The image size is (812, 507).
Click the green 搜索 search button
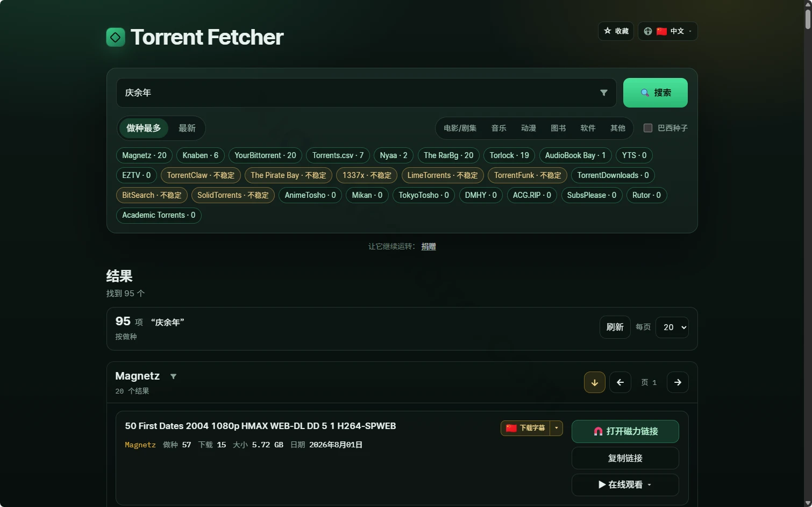[656, 93]
